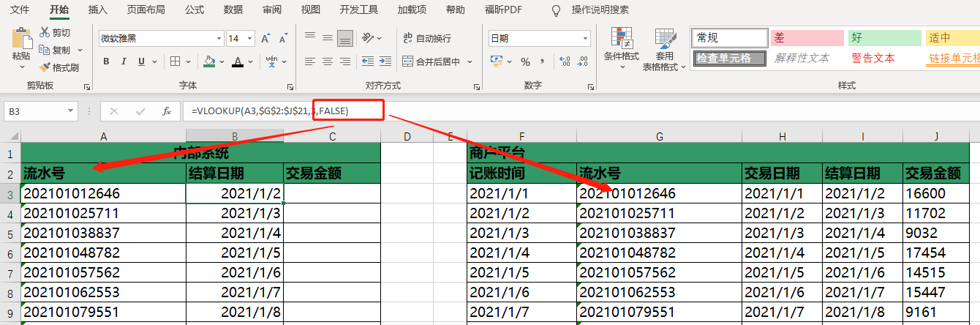Toggle middle vertical alignment

[x=328, y=38]
